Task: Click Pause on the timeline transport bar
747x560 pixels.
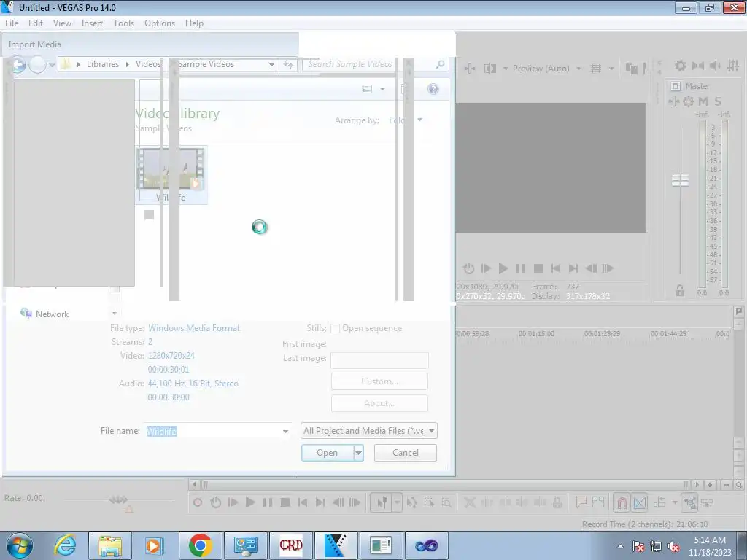Action: [x=268, y=502]
